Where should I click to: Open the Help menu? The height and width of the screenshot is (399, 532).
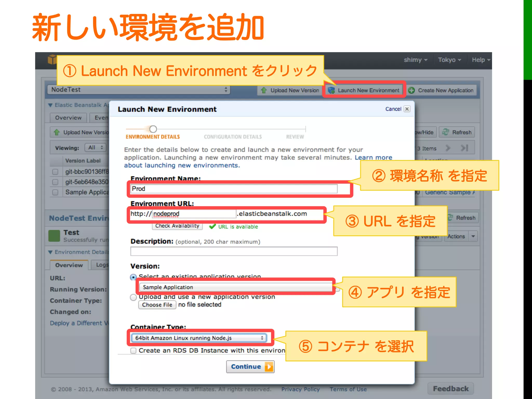481,60
